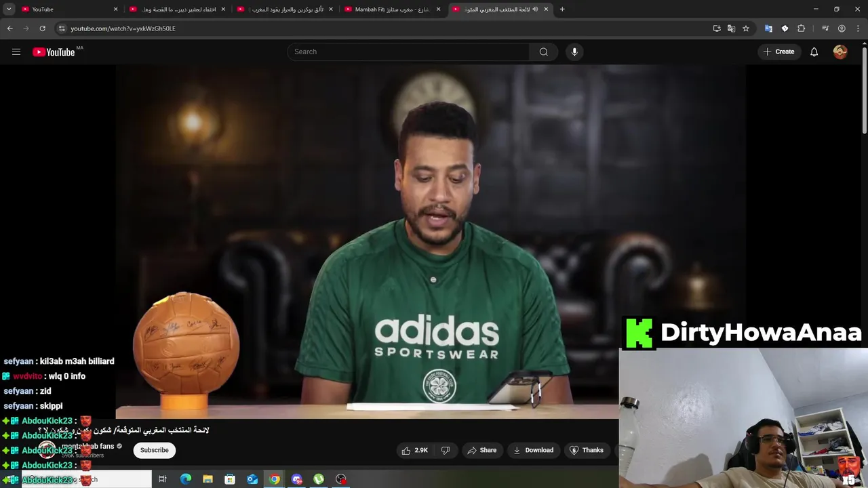The width and height of the screenshot is (868, 488).
Task: Share this video
Action: (x=481, y=450)
